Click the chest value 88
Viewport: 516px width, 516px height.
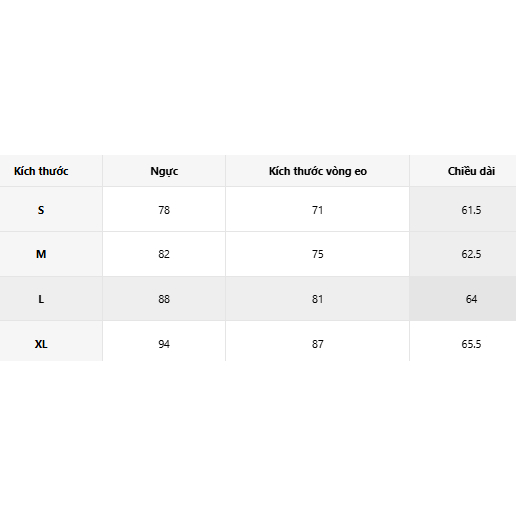[x=164, y=299]
